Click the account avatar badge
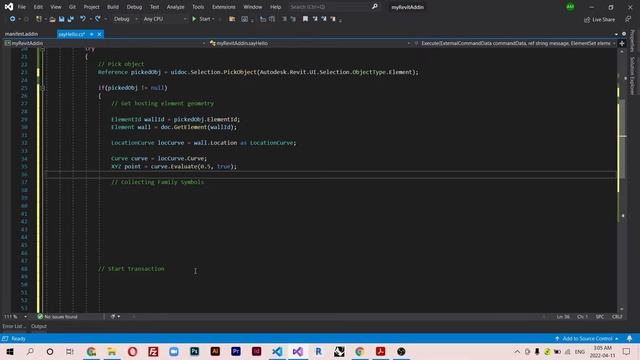This screenshot has height=360, width=640. tap(570, 7)
